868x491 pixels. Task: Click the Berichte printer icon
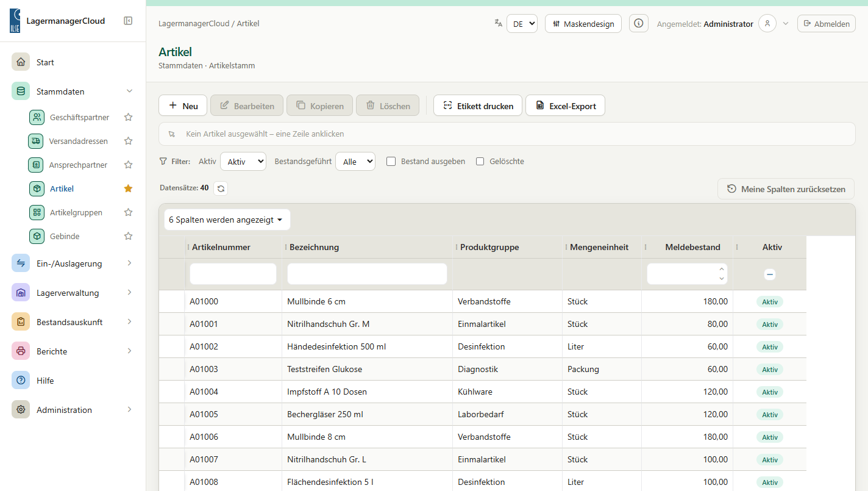(21, 351)
